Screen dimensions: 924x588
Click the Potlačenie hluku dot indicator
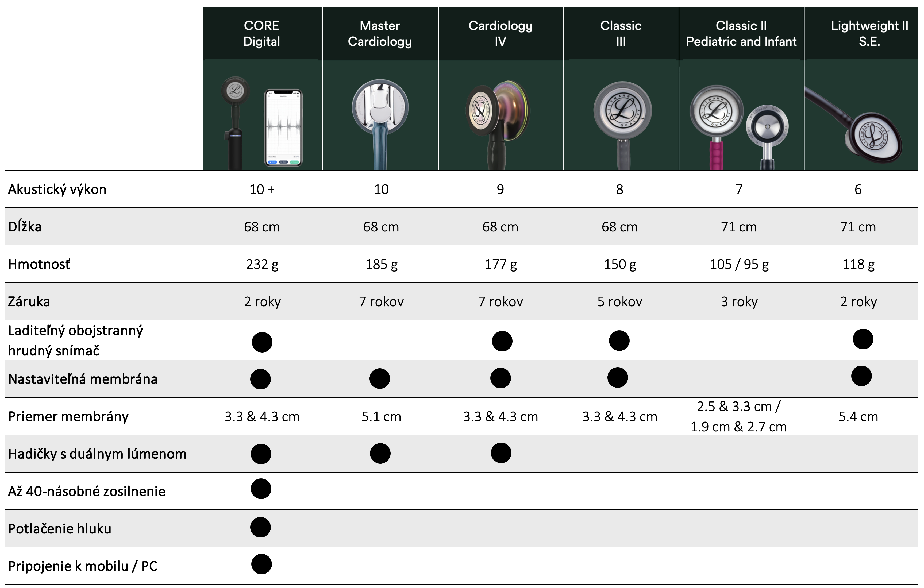coord(261,527)
